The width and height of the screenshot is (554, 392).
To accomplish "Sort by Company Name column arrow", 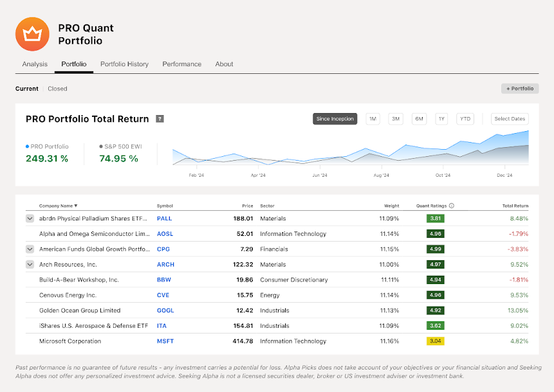I will click(76, 206).
